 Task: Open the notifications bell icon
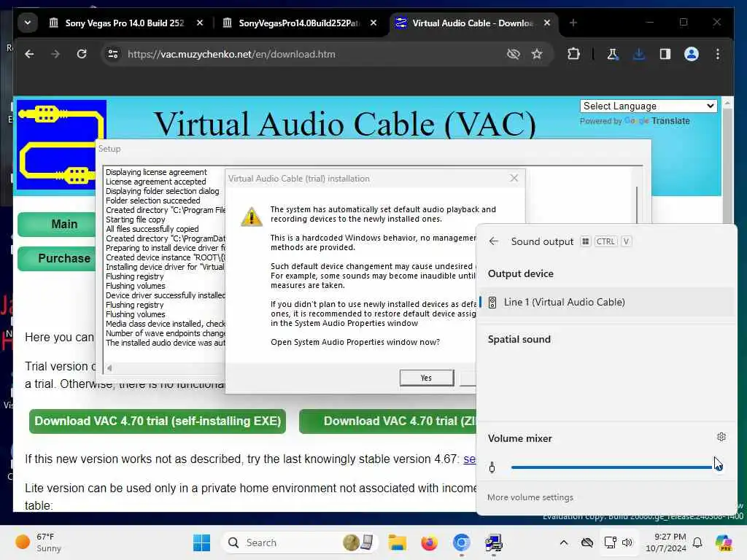click(697, 542)
